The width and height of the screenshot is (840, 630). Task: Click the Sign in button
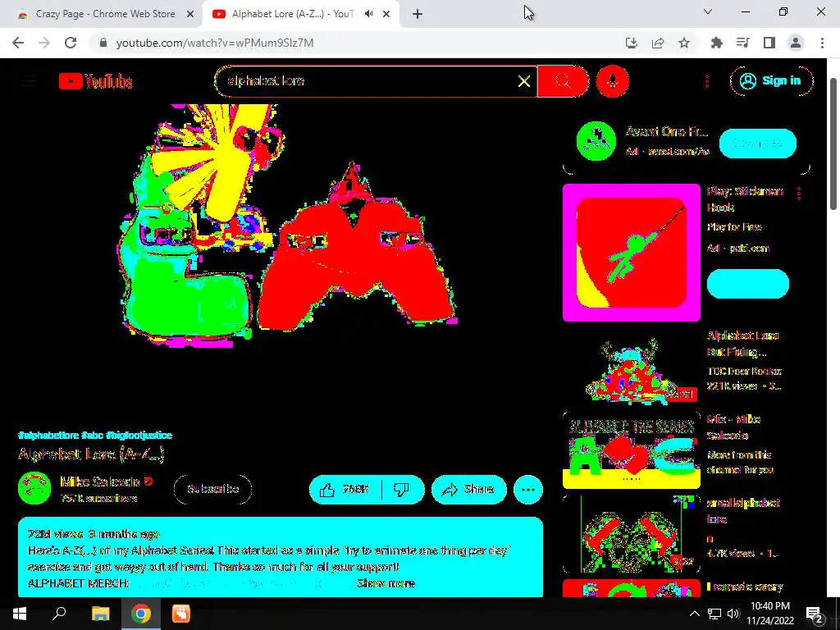(x=771, y=81)
